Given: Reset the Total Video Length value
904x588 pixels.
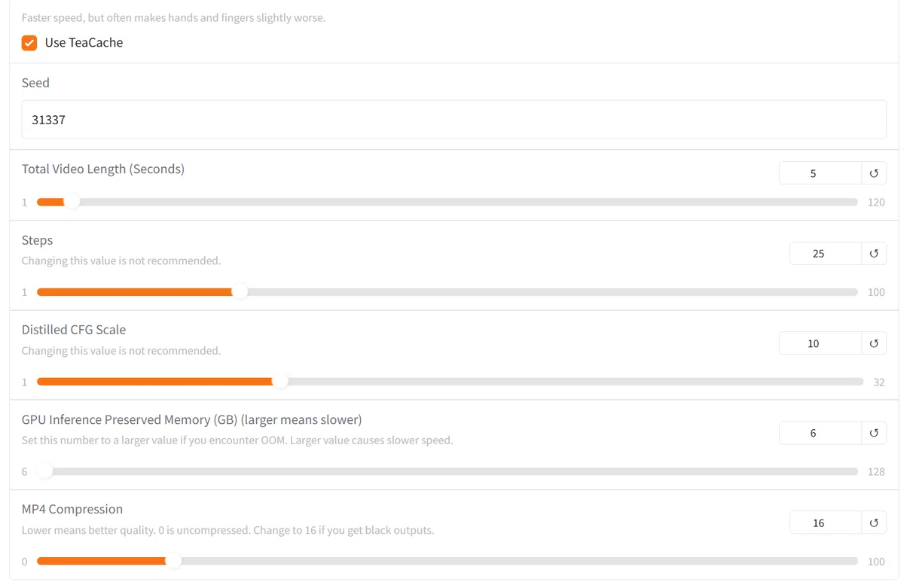Looking at the screenshot, I should [874, 173].
